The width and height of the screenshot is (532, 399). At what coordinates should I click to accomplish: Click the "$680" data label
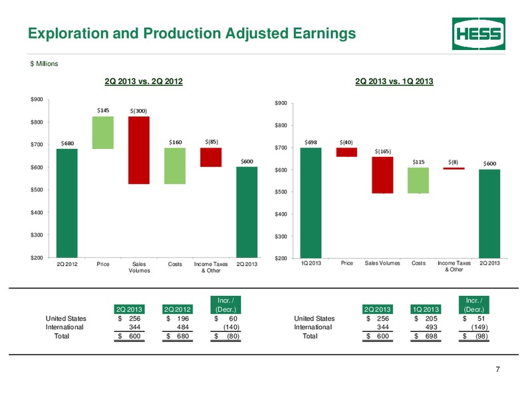pos(67,143)
